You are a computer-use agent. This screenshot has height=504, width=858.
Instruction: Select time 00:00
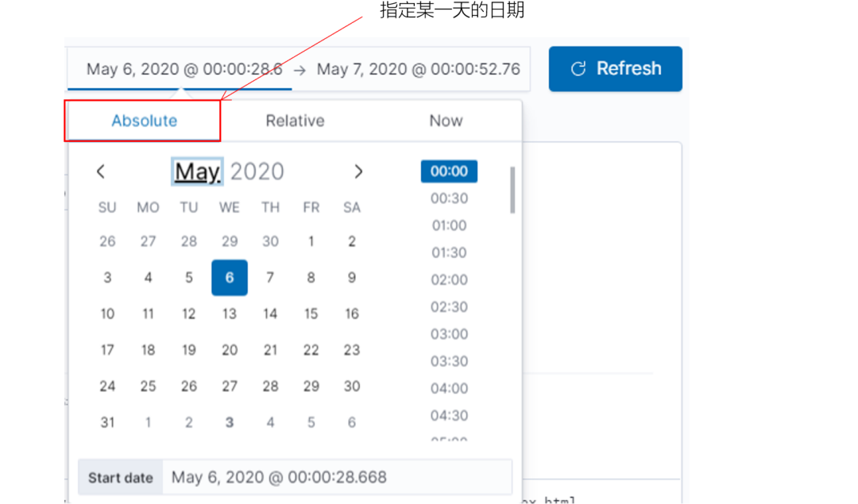tap(449, 171)
